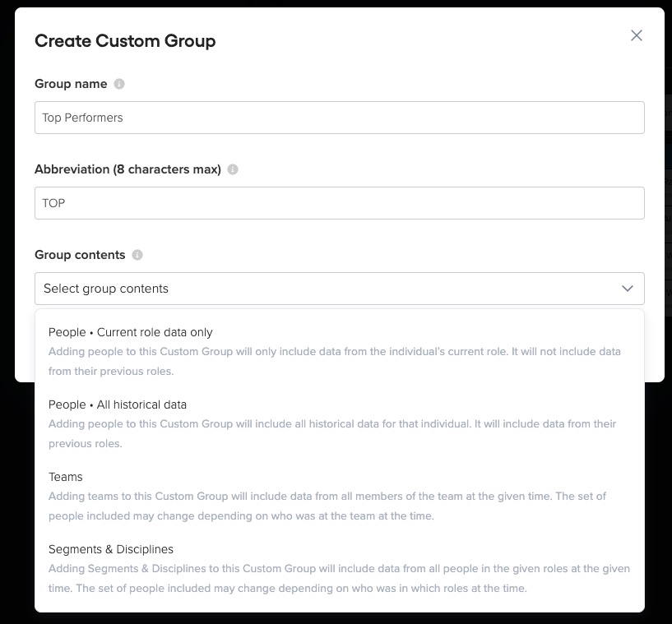672x624 pixels.
Task: Focus the Abbreviation field containing TOP
Action: click(x=340, y=203)
